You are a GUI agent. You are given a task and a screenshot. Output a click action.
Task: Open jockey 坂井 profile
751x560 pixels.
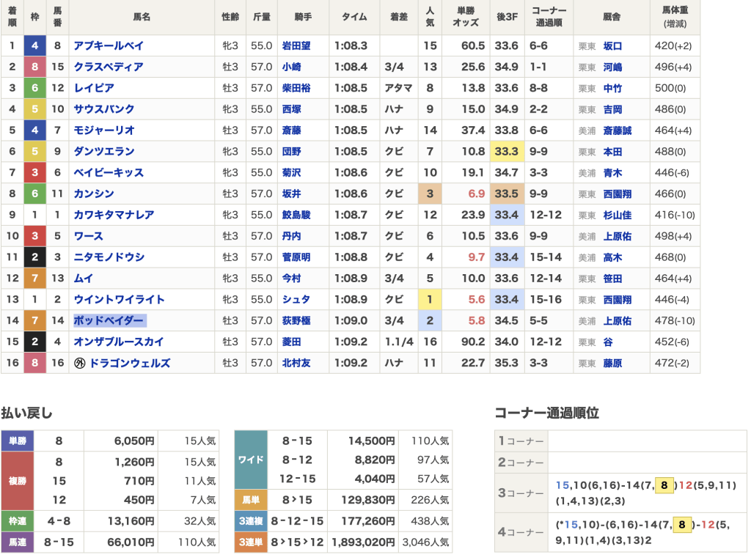coord(291,194)
